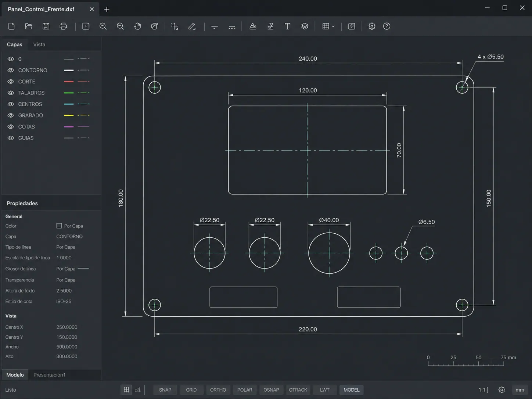Screen dimensions: 532x399
Task: Hide the TALADROS layer
Action: (11, 93)
